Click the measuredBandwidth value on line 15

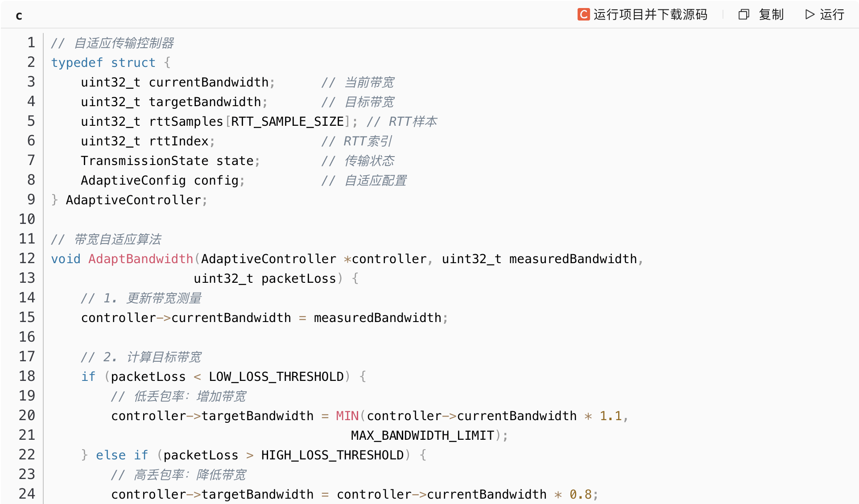click(377, 318)
